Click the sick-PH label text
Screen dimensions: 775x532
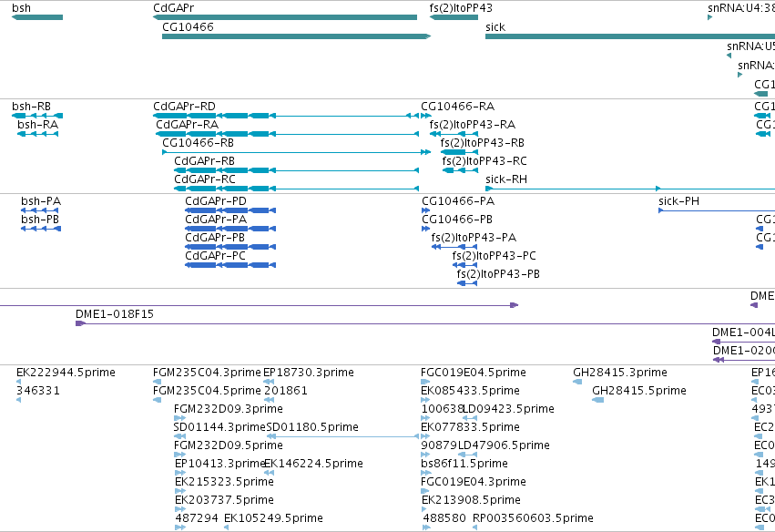point(678,201)
